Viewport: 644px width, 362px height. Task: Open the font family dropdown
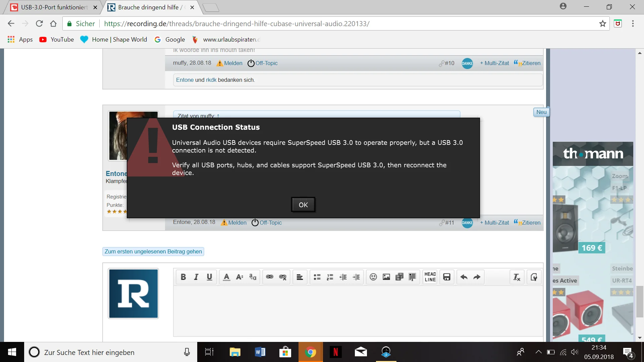(x=253, y=277)
